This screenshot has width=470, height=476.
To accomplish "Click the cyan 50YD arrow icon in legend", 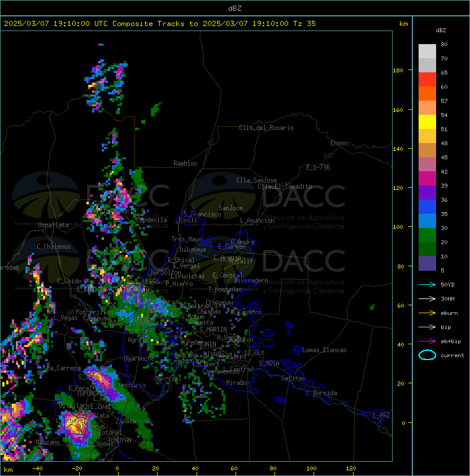I will (x=427, y=284).
